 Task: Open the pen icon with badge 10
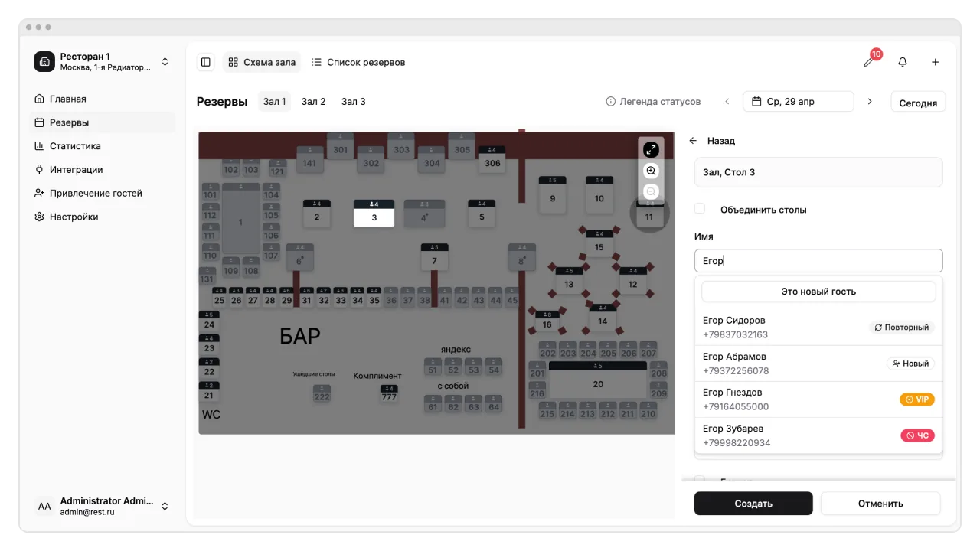(869, 61)
